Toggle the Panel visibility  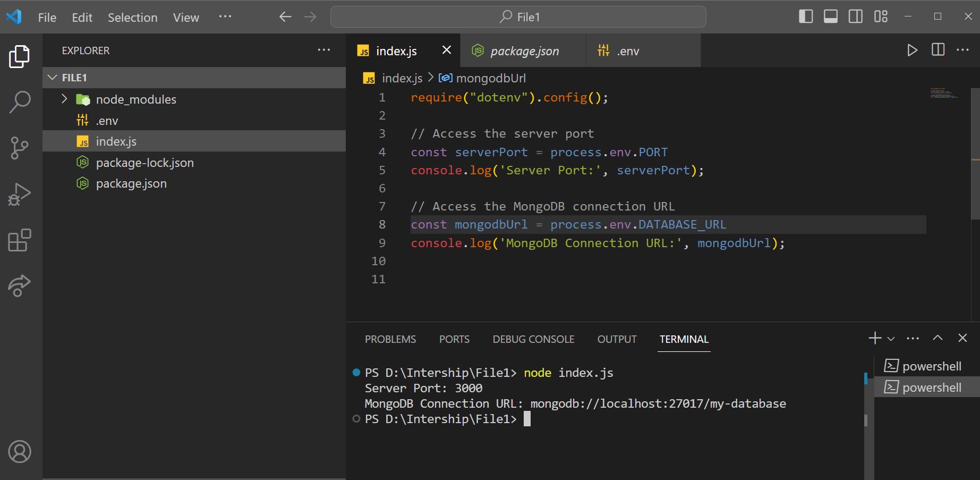click(x=830, y=16)
